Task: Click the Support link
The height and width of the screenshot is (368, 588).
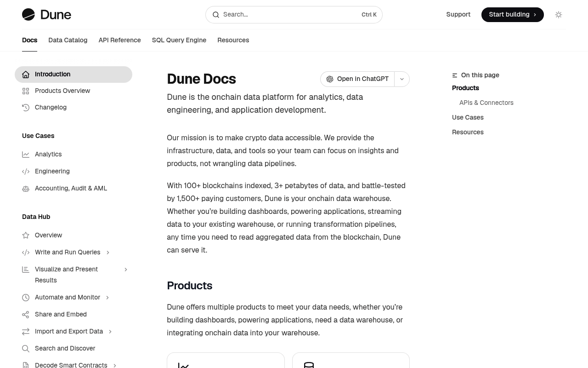Action: [458, 15]
